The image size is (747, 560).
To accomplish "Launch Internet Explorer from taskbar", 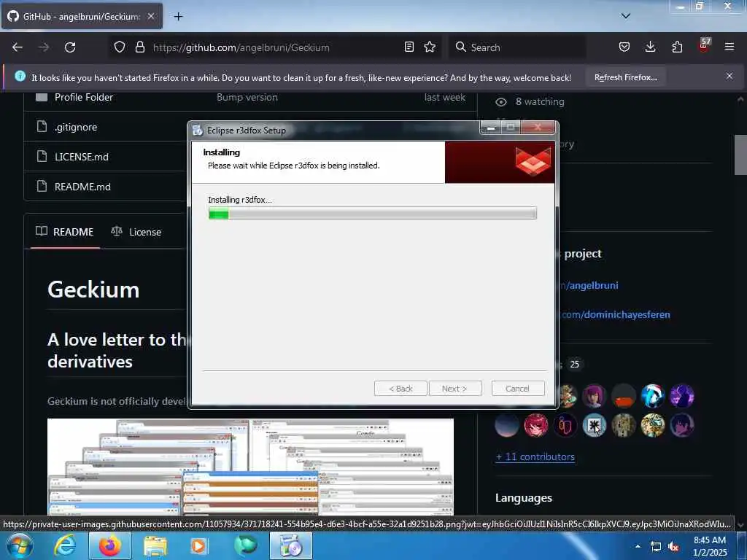I will pos(65,545).
